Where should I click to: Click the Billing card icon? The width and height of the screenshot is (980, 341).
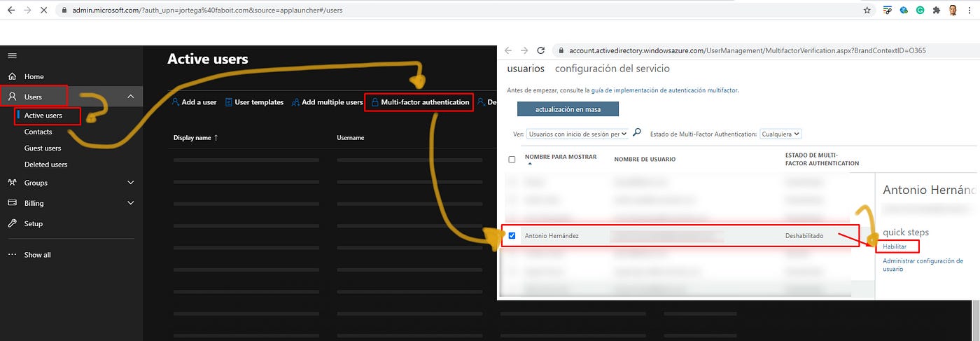point(12,203)
